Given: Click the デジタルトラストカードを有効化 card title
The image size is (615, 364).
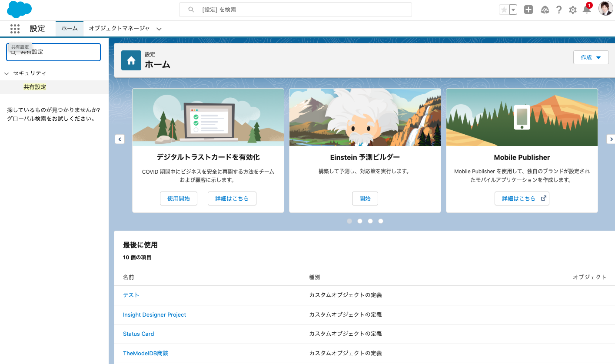Looking at the screenshot, I should [x=208, y=157].
